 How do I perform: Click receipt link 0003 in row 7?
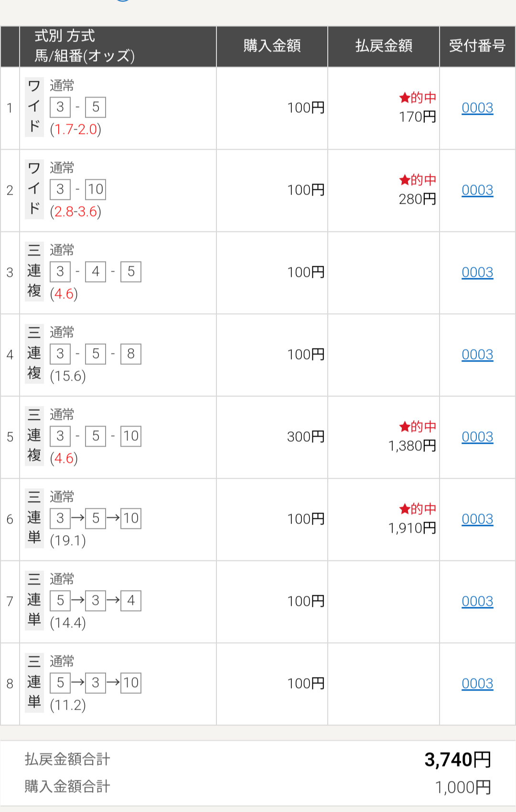click(477, 602)
